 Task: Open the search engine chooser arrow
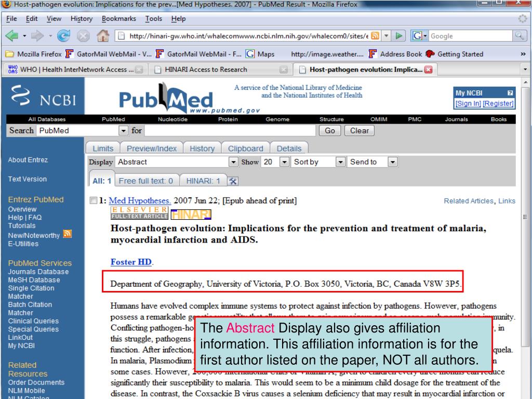tap(425, 36)
